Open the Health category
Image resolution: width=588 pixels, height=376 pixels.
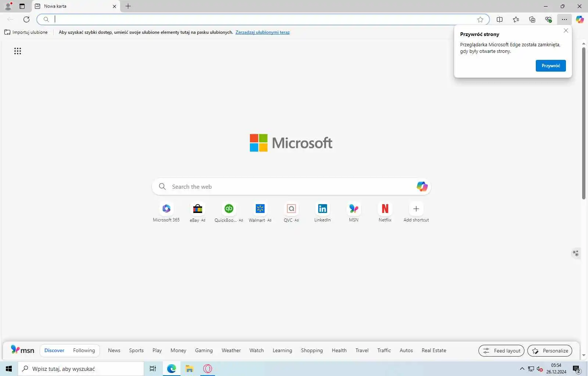(339, 350)
